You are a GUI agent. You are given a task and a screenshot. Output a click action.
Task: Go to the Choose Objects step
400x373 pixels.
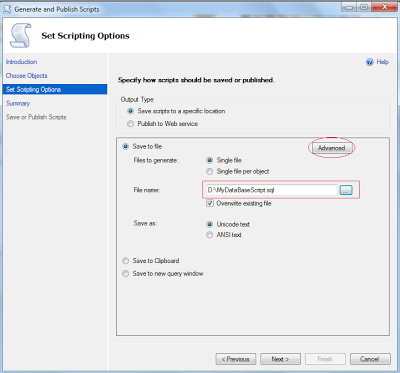[x=27, y=76]
